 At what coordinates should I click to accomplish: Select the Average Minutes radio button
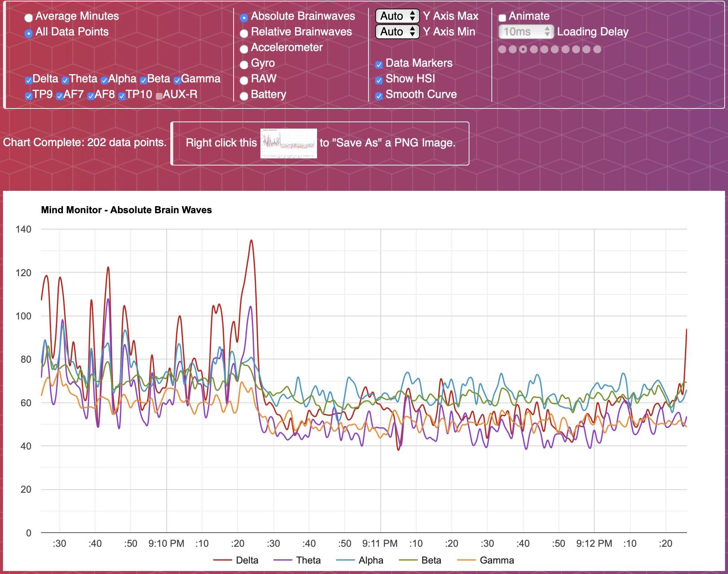point(28,18)
